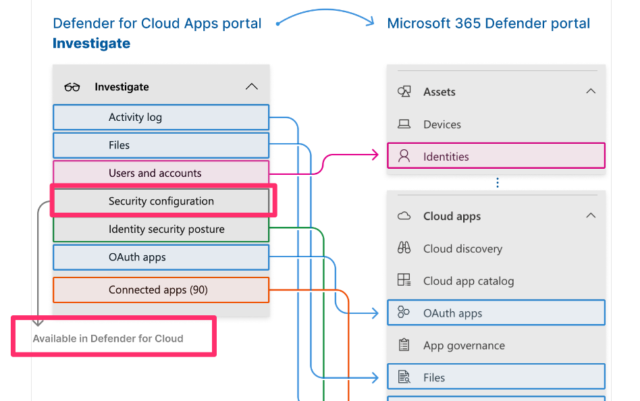Open Files under Cloud apps

496,376
